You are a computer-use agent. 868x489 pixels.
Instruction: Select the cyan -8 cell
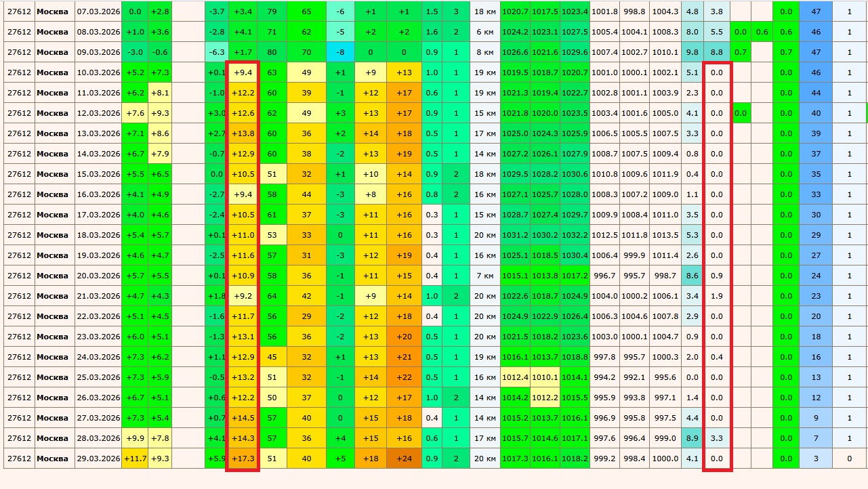340,52
